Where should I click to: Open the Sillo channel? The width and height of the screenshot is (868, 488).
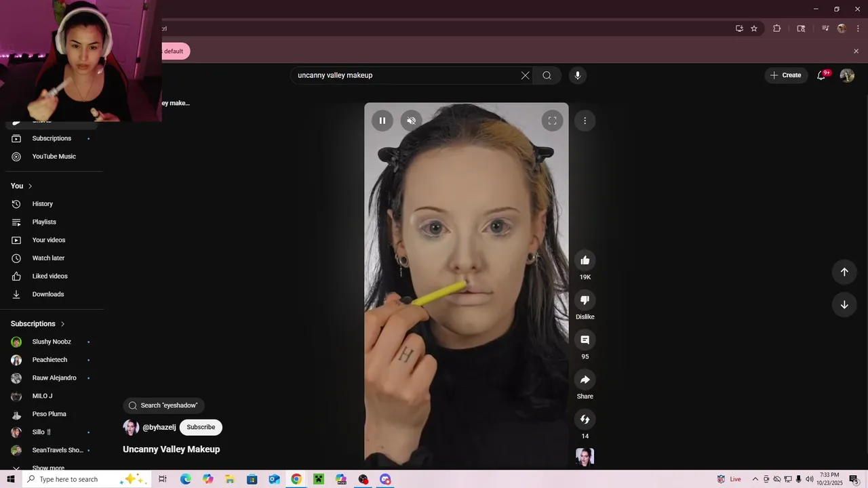click(x=52, y=432)
